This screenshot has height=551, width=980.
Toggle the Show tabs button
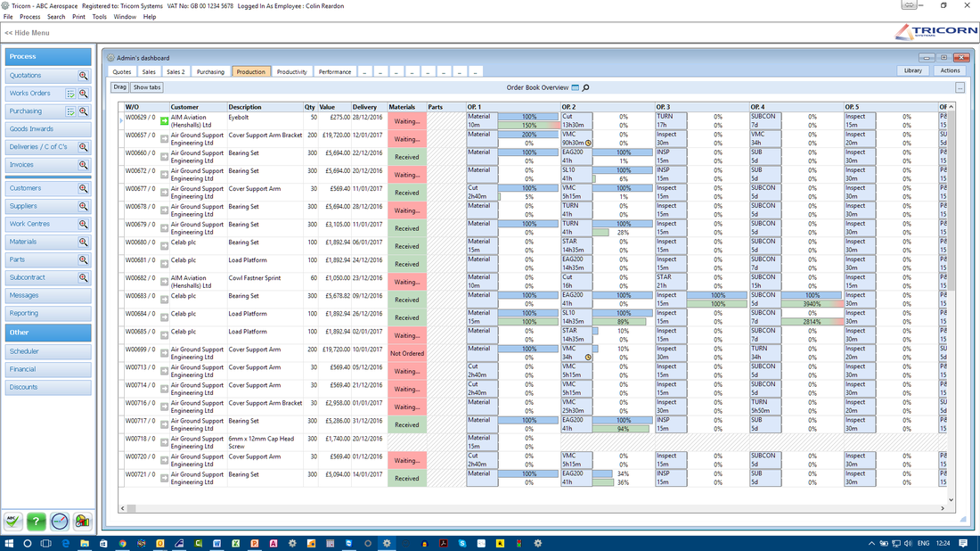coord(147,87)
